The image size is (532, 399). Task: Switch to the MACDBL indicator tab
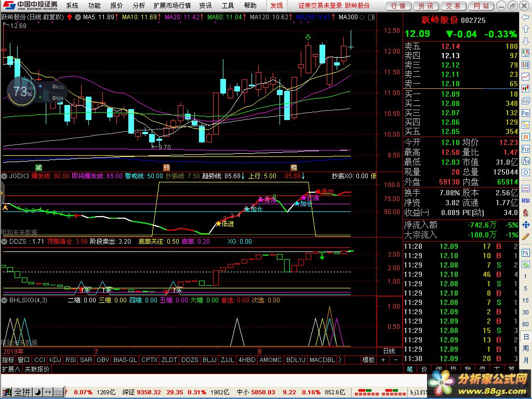pos(322,360)
